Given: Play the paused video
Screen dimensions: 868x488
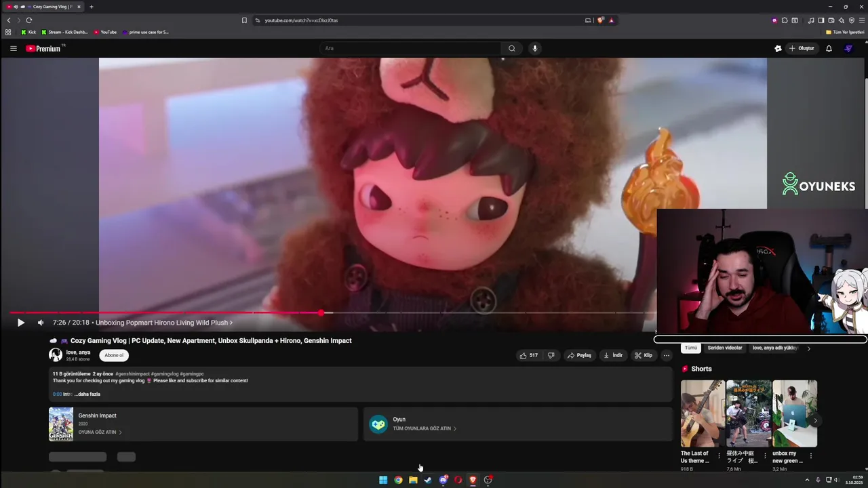Looking at the screenshot, I should pos(20,323).
